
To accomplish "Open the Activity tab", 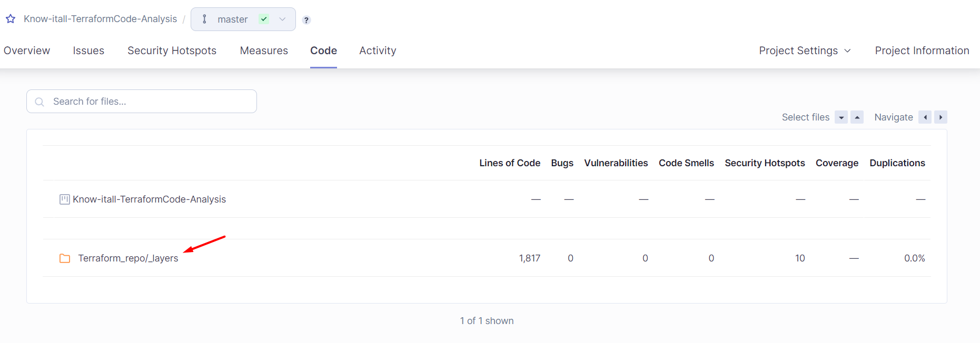I will coord(378,51).
